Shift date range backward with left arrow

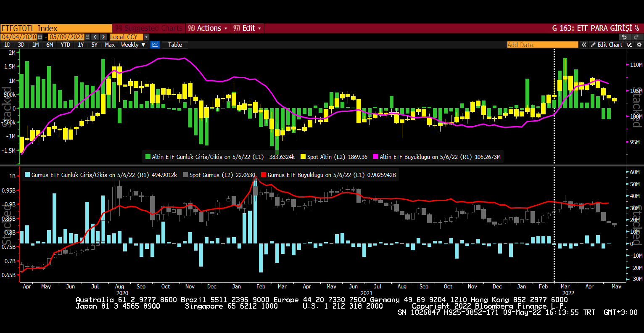pyautogui.click(x=95, y=37)
